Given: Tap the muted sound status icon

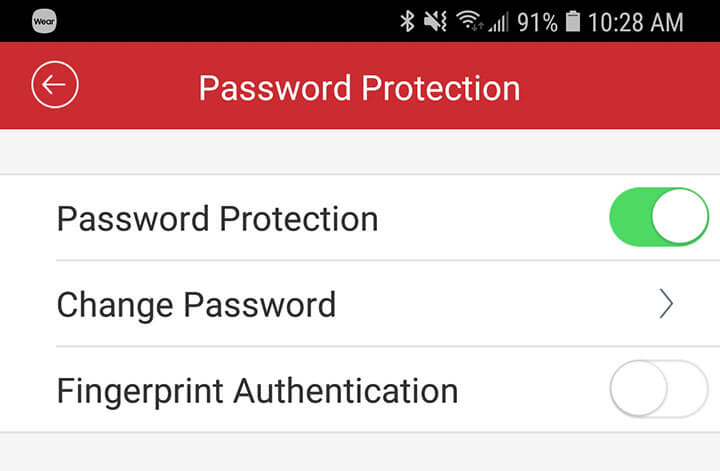Looking at the screenshot, I should 435,22.
